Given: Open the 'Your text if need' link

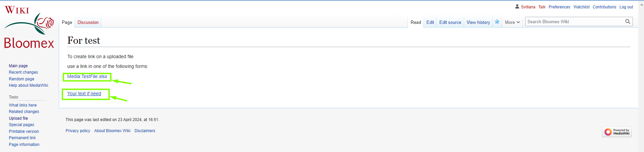Looking at the screenshot, I should pyautogui.click(x=84, y=93).
